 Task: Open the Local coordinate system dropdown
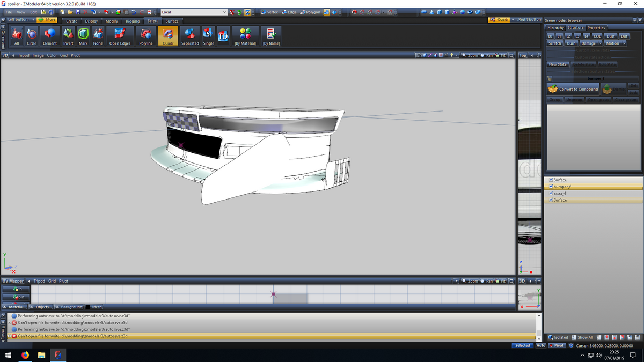(224, 12)
